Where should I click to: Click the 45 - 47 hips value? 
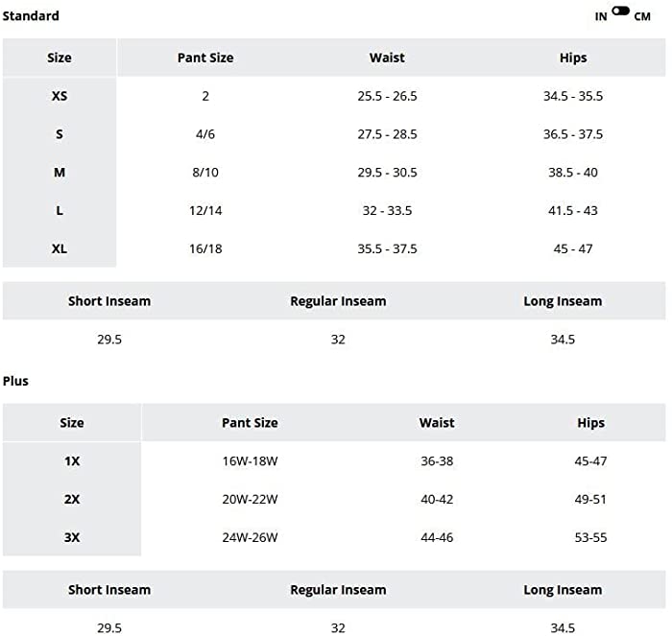[x=572, y=248]
